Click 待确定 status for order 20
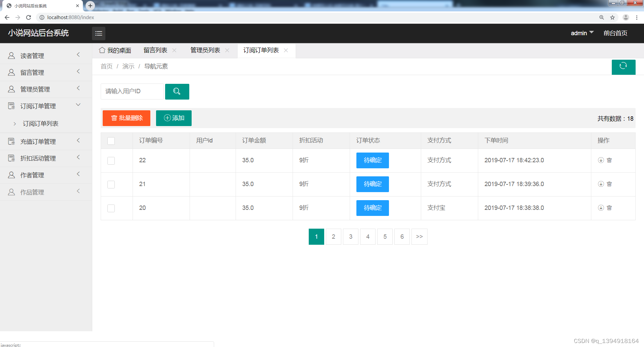Image resolution: width=644 pixels, height=347 pixels. (373, 208)
